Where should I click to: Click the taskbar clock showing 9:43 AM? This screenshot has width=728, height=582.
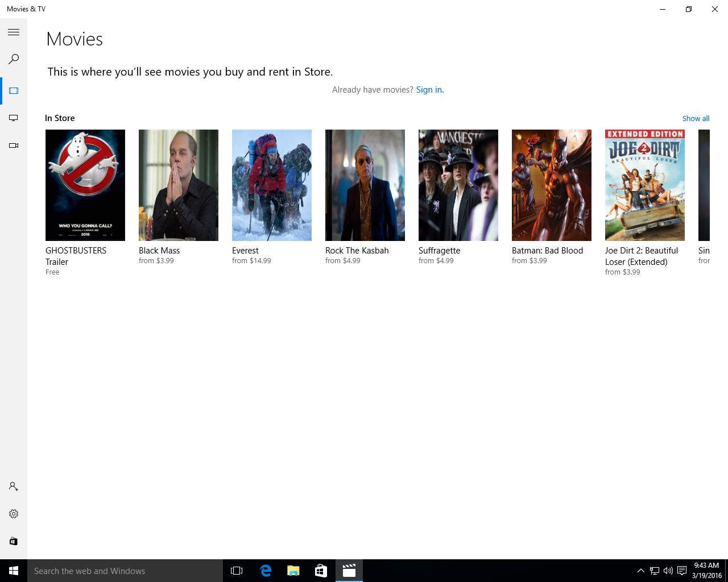[x=706, y=571]
